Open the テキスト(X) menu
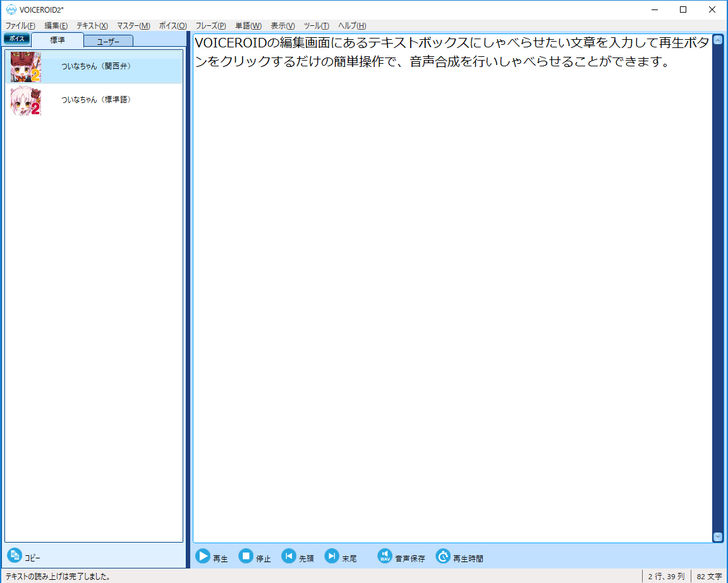The image size is (728, 583). (x=92, y=25)
